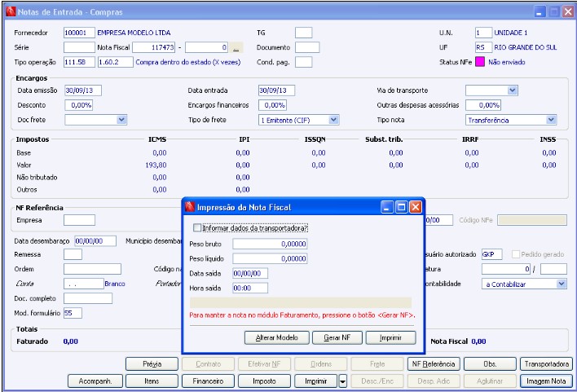Click the Obs. button

coord(490,364)
